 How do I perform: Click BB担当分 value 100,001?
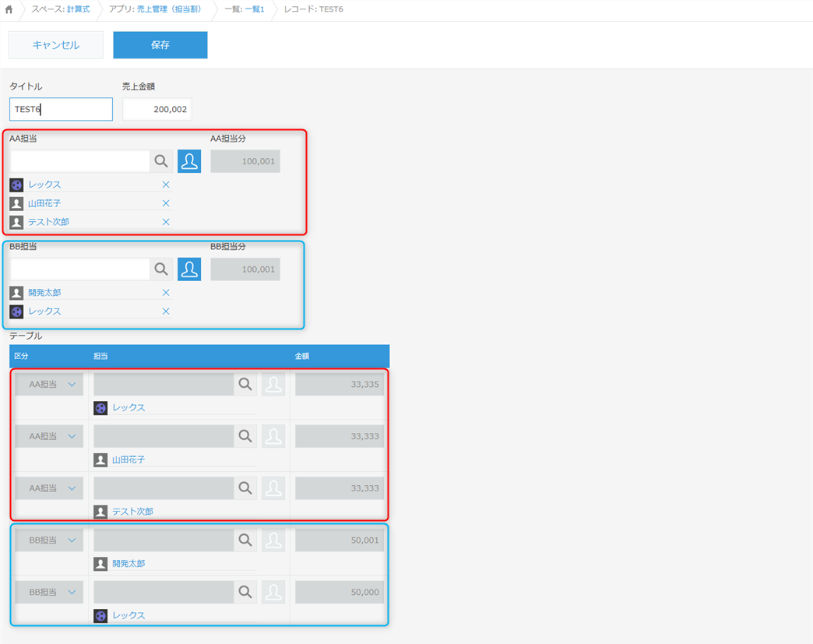[x=245, y=269]
